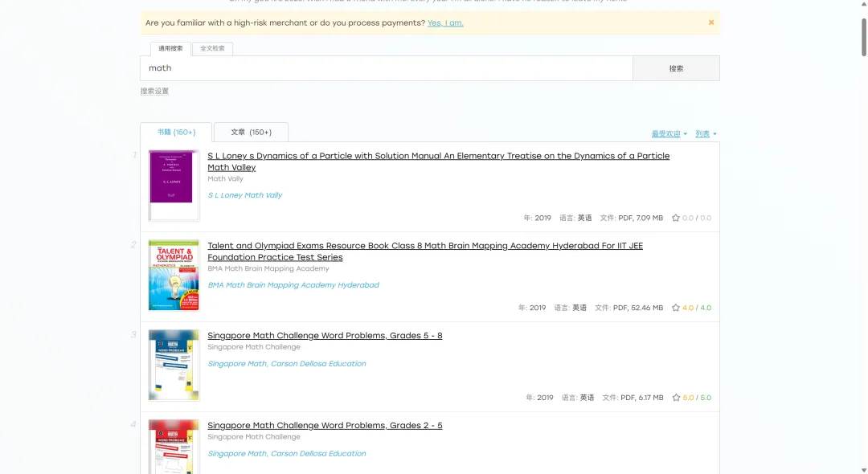Click the star icon beside 5.0 / 5.0 rating

[x=676, y=397]
